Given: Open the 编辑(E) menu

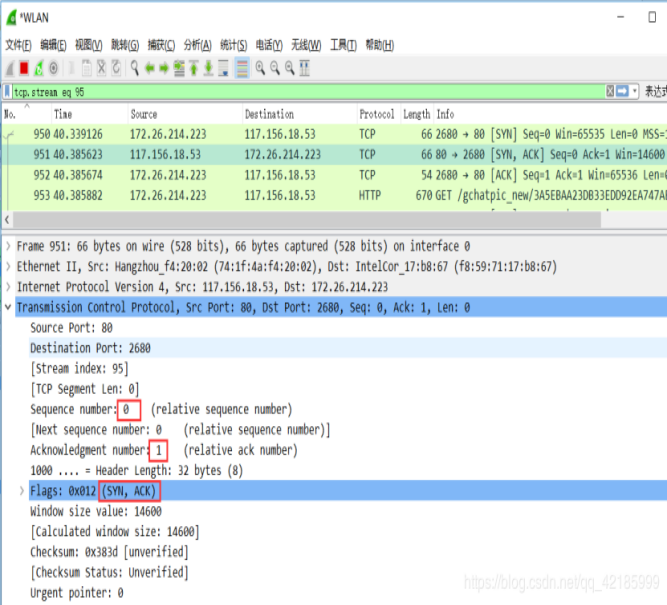Looking at the screenshot, I should tap(53, 45).
